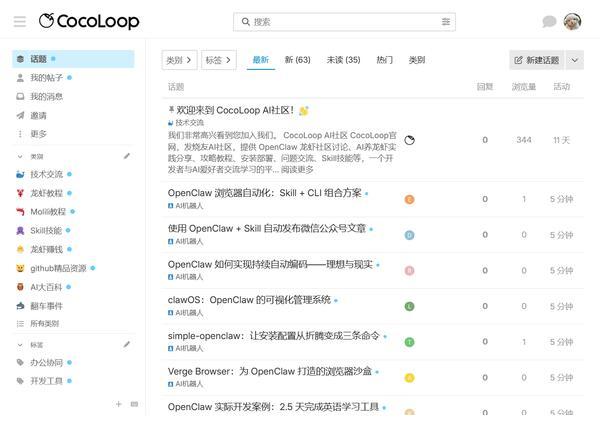Create a topic with 新建话题 button
This screenshot has width=612, height=425.
pyautogui.click(x=537, y=60)
